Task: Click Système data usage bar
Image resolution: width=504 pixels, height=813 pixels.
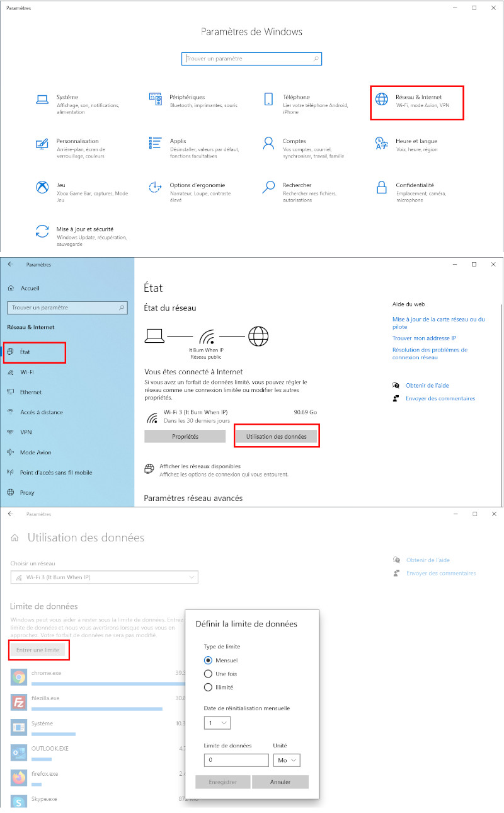Action: (54, 734)
